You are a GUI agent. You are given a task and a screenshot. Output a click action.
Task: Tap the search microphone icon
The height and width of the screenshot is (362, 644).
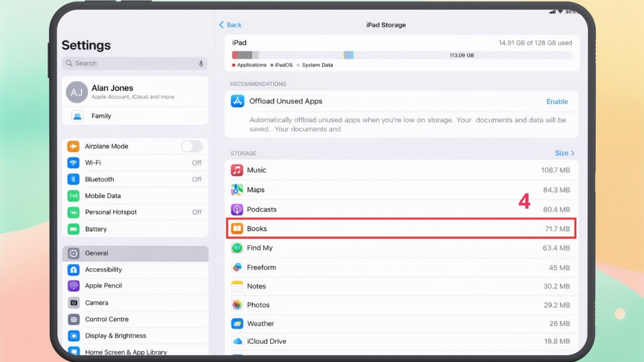click(201, 63)
